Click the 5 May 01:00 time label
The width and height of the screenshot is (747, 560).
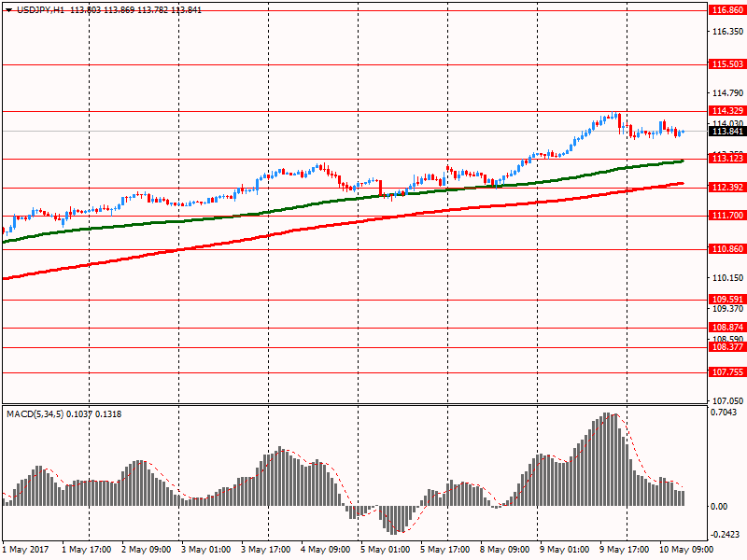click(385, 550)
